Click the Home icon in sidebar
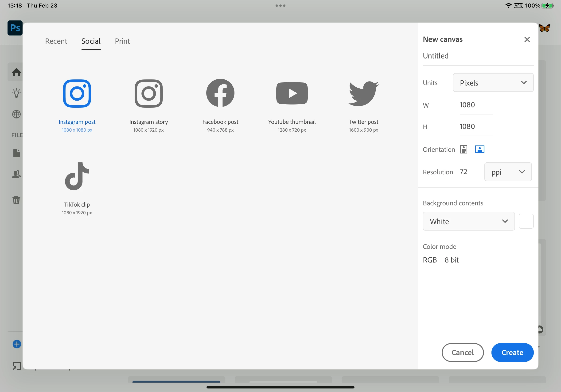The width and height of the screenshot is (561, 392). [16, 72]
